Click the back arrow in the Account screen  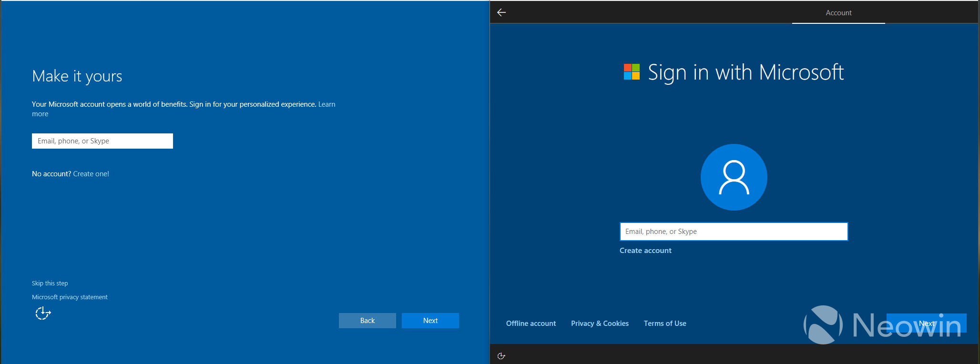[x=501, y=12]
